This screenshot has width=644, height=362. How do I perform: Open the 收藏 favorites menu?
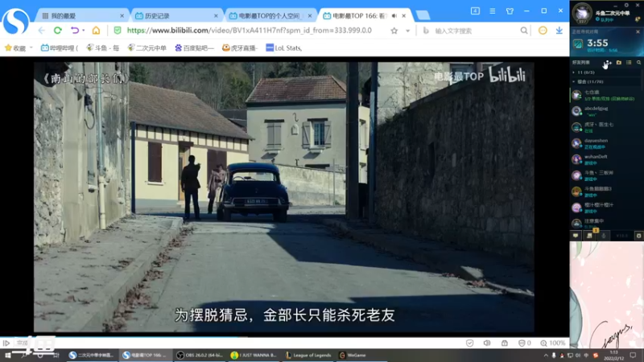15,48
